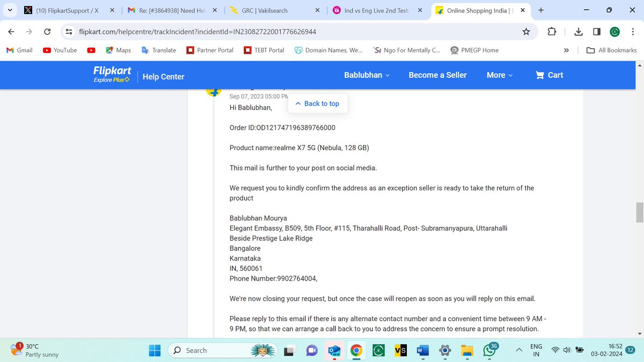The image size is (644, 362).
Task: Go forward to the next page
Action: 29,32
